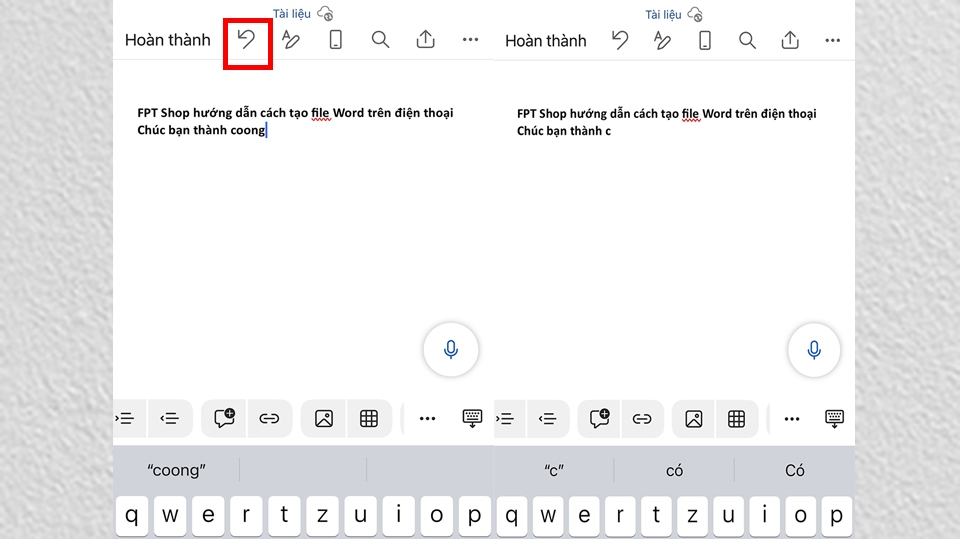Screen dimensions: 960x539
Task: Start dictation with the microphone in the right screen
Action: click(x=814, y=350)
